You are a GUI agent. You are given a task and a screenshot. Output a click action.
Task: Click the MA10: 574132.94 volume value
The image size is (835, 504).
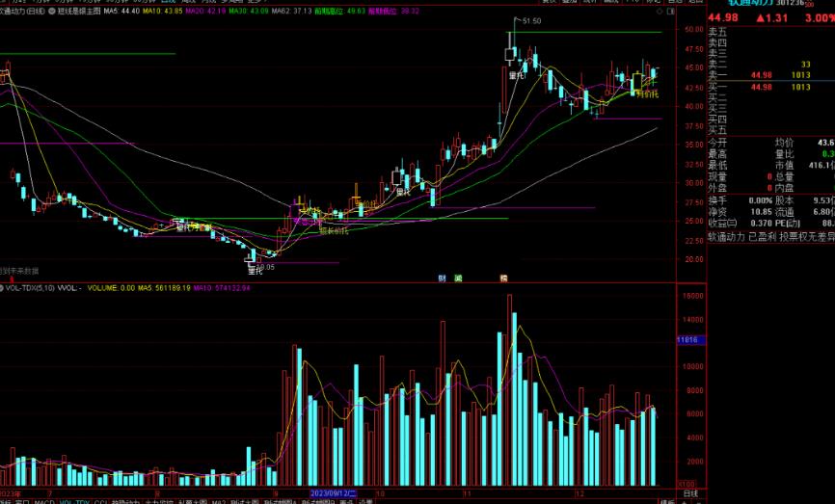222,288
